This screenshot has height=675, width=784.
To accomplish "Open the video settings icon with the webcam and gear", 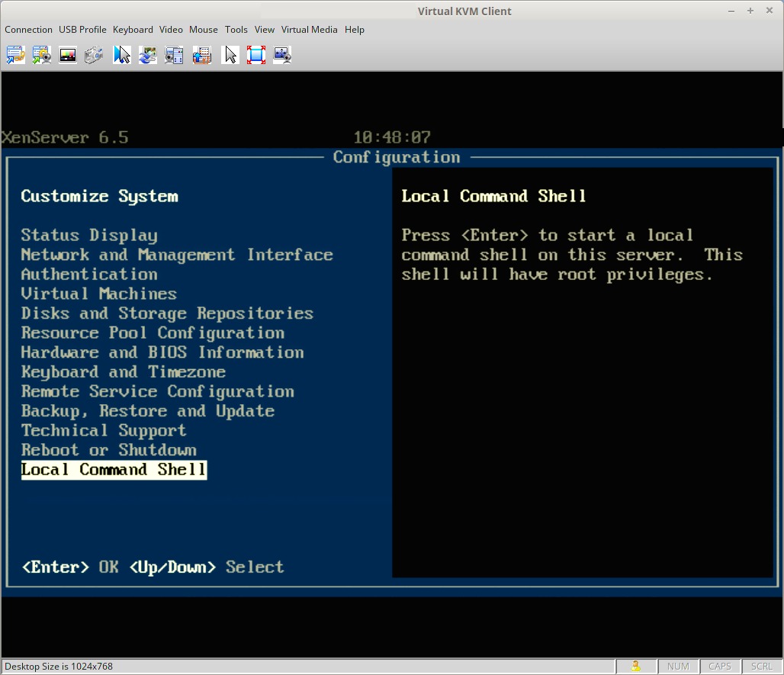I will (41, 55).
